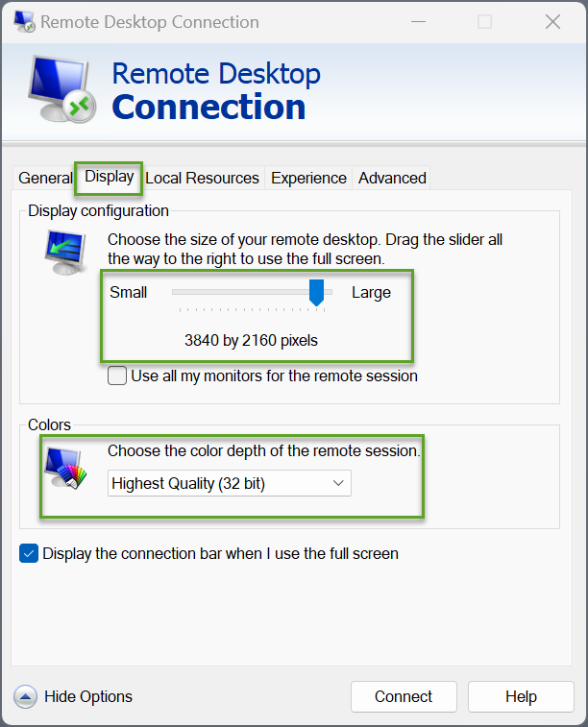Click the blue desktop size slider thumb
The image size is (588, 727).
(316, 293)
